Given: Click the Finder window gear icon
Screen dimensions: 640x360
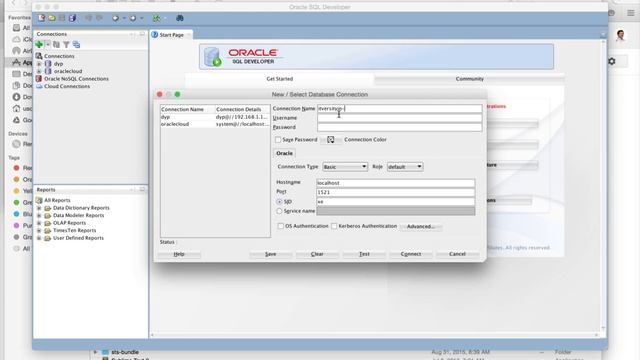Looking at the screenshot, I should (611, 61).
